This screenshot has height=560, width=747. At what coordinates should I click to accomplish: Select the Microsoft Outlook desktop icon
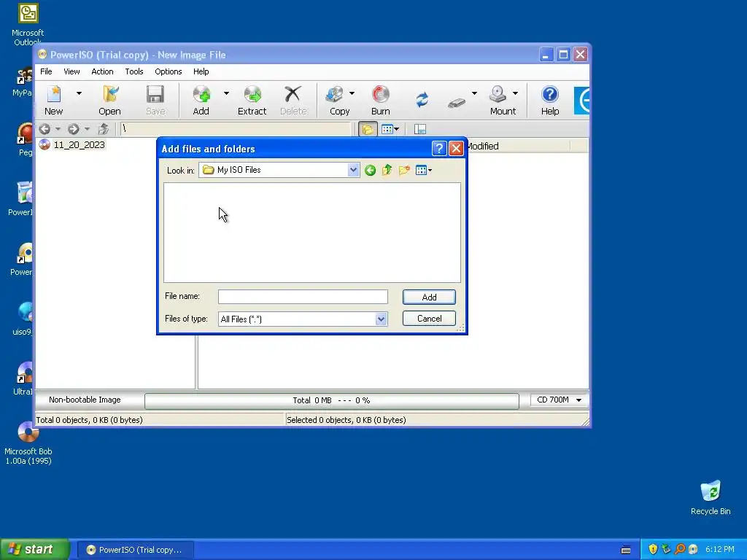coord(28,24)
